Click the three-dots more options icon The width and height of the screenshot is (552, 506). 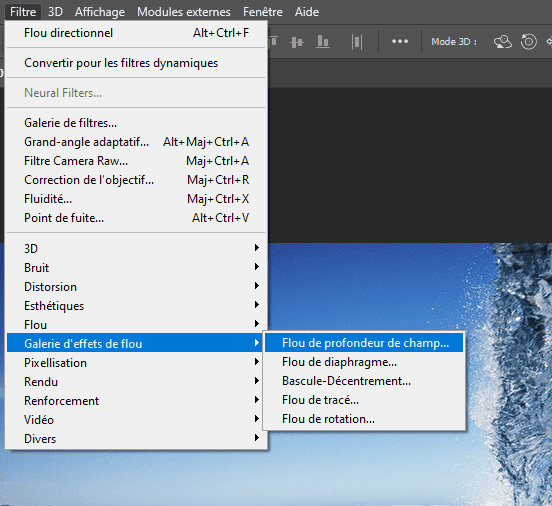coord(400,41)
